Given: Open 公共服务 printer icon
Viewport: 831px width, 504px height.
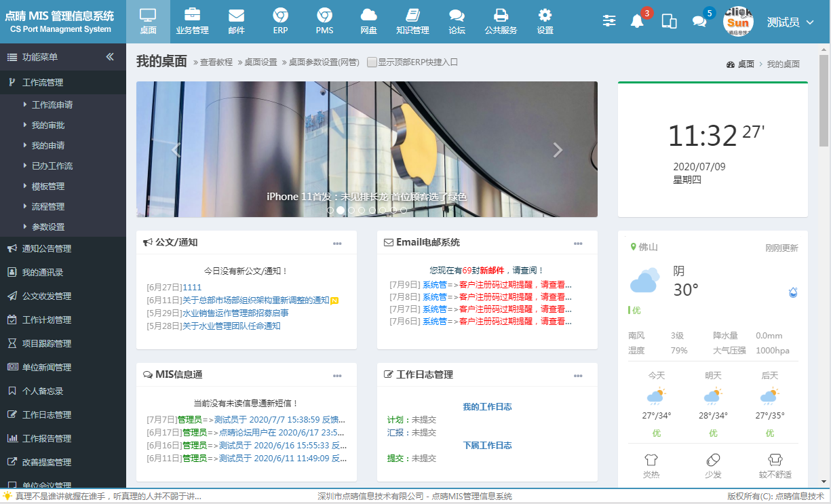Looking at the screenshot, I should [501, 22].
